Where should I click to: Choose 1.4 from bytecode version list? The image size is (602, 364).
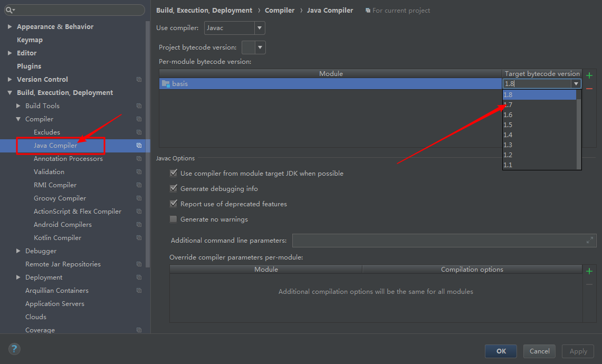point(539,135)
